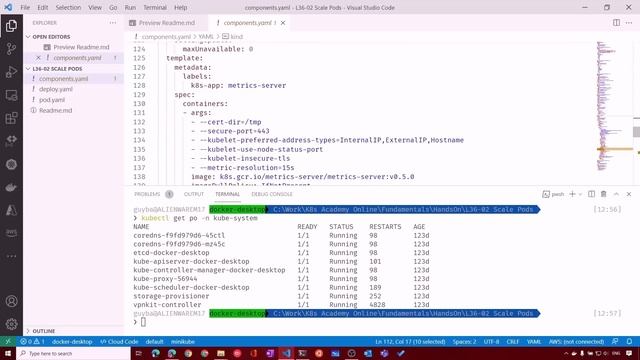Switch to the Debug Console tab

[272, 194]
